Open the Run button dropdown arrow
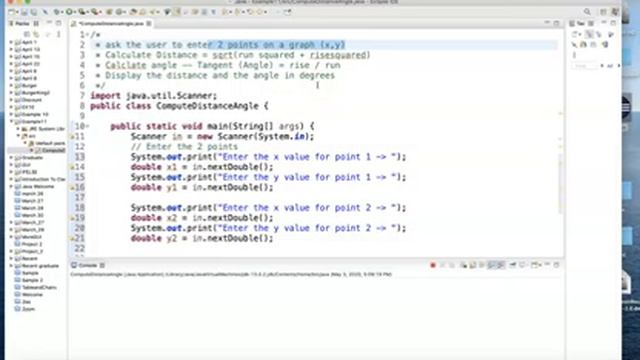Screen dimensions: 640x360 (74, 12)
